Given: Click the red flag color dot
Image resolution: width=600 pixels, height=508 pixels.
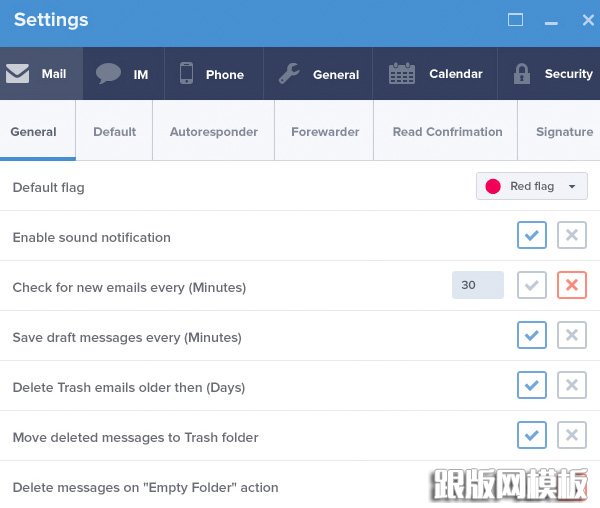Looking at the screenshot, I should (x=493, y=186).
